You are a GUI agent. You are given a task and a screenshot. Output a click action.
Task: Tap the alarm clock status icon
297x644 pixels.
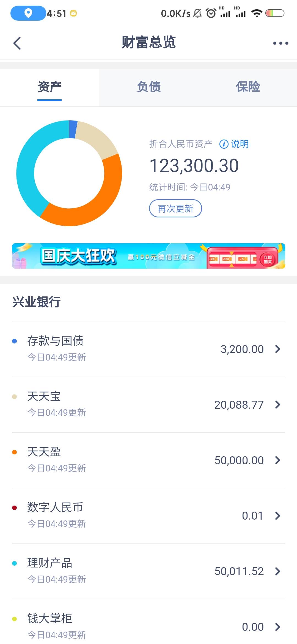tap(211, 13)
